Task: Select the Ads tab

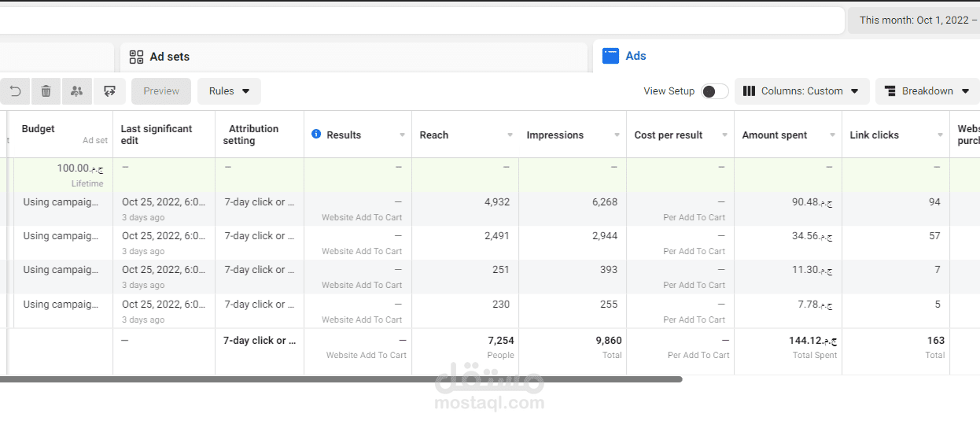Action: click(x=787, y=56)
